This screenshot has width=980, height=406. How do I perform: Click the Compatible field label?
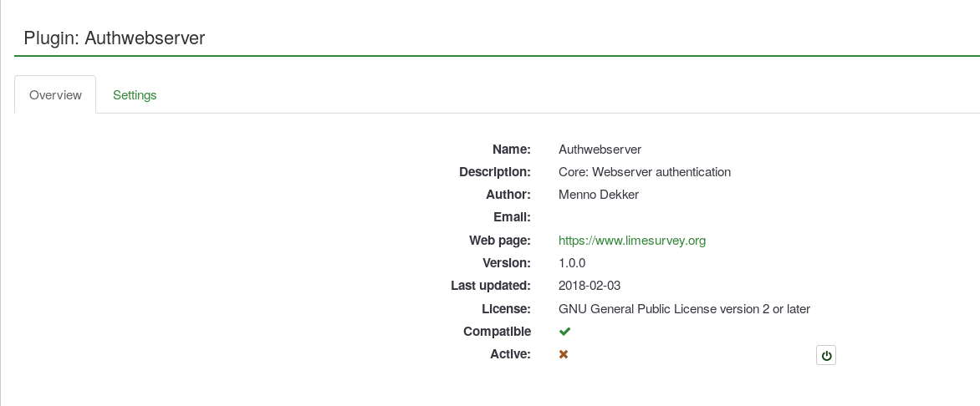pos(497,332)
